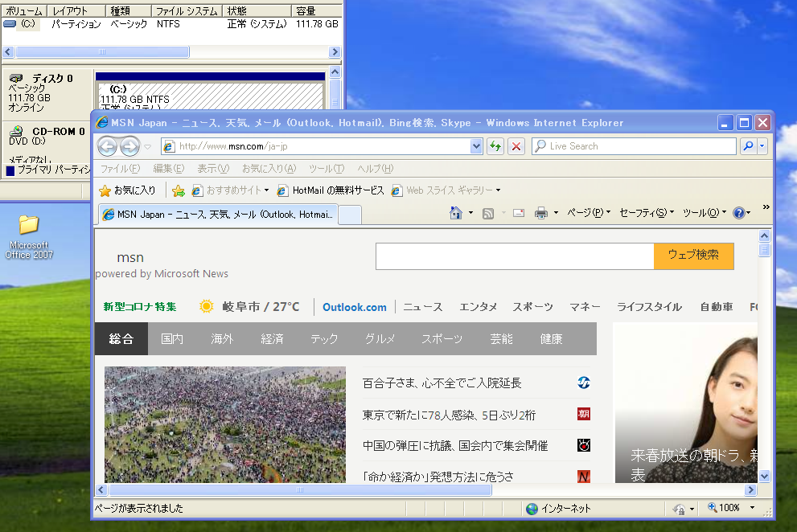Viewport: 797px width, 532px height.
Task: Open the address bar URL dropdown
Action: click(x=476, y=146)
